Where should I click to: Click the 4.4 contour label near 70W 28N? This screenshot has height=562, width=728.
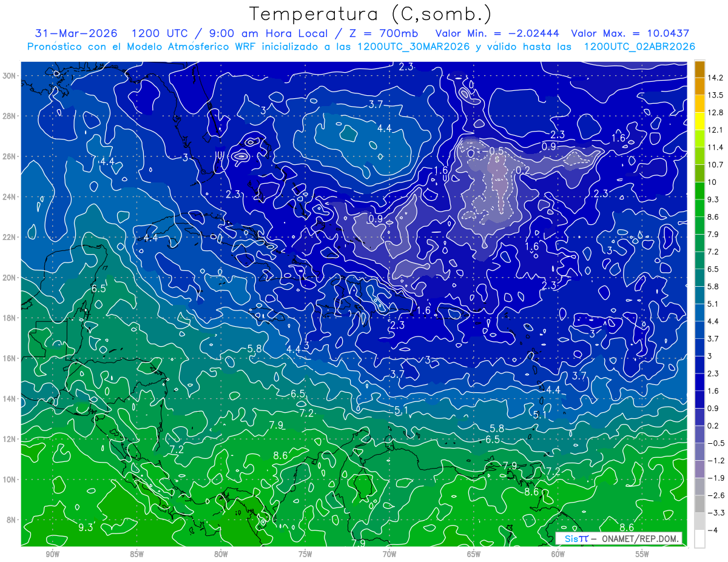pyautogui.click(x=384, y=129)
